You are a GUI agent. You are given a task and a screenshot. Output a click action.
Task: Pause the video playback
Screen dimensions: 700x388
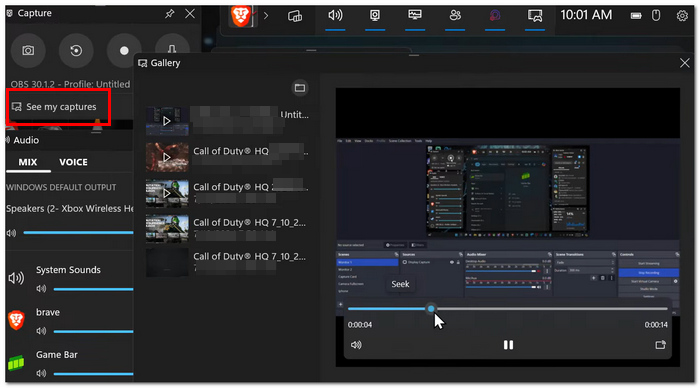point(508,345)
